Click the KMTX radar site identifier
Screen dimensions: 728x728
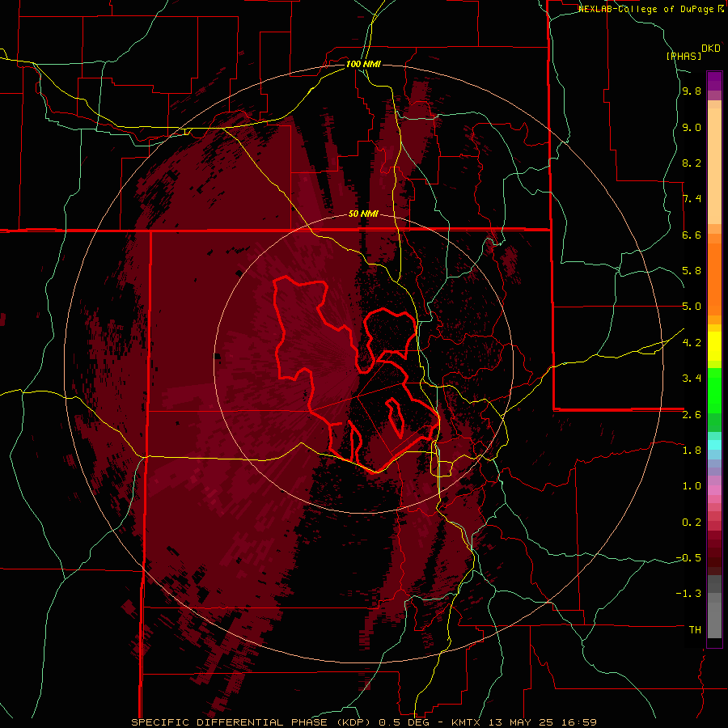465,722
